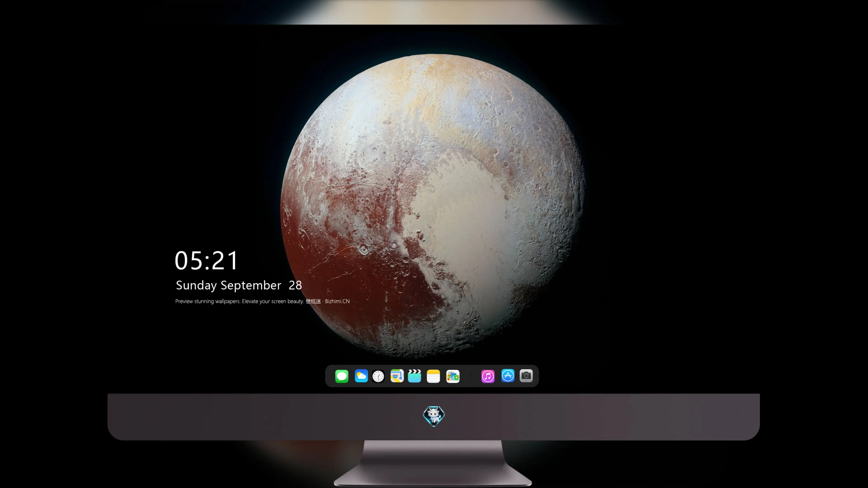Open the Clock app in the dock

coord(378,376)
